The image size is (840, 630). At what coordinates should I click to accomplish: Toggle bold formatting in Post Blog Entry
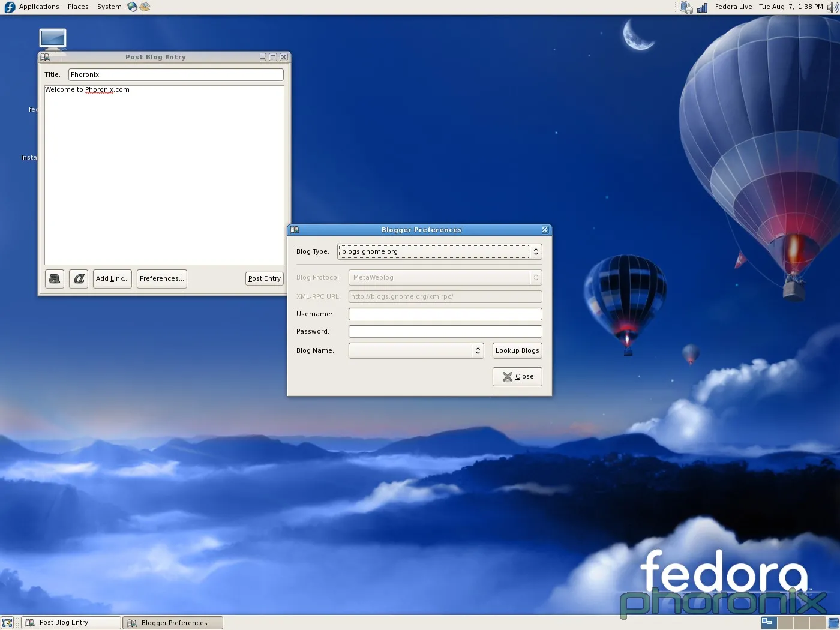click(55, 278)
